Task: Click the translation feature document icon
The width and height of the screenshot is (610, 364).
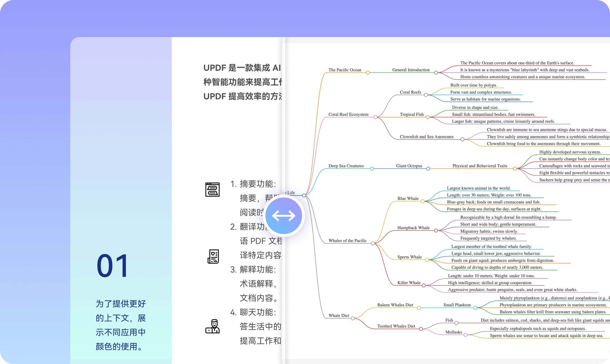Action: click(x=213, y=256)
